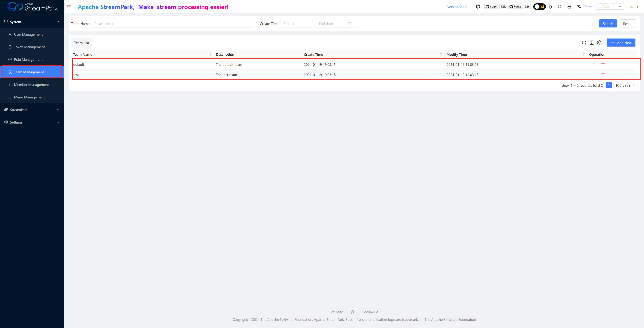Sort by Team Name column sorter

[210, 54]
